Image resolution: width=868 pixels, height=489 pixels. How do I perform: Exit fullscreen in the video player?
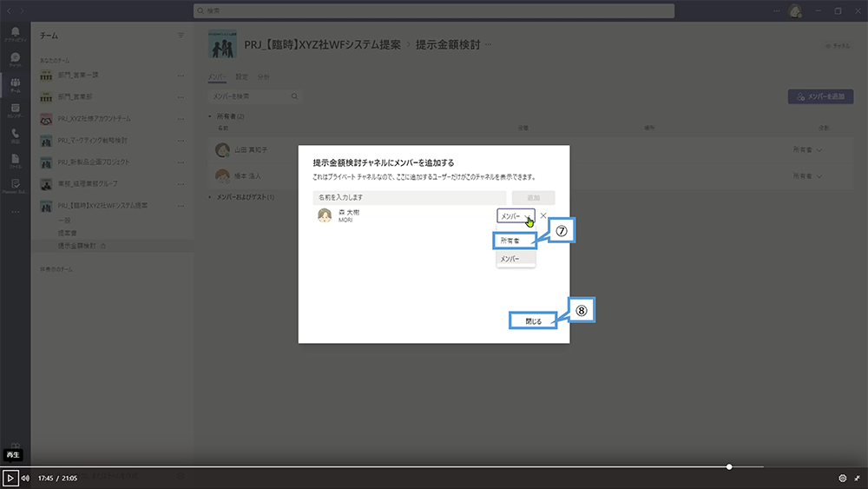pyautogui.click(x=858, y=478)
